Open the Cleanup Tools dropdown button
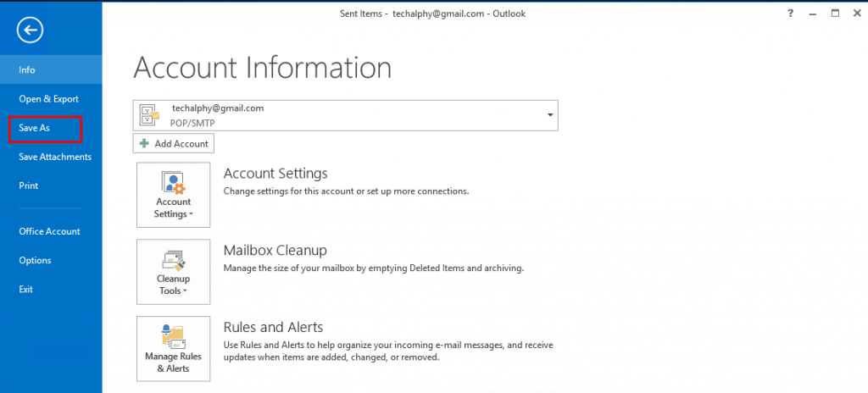868x393 pixels. tap(173, 272)
